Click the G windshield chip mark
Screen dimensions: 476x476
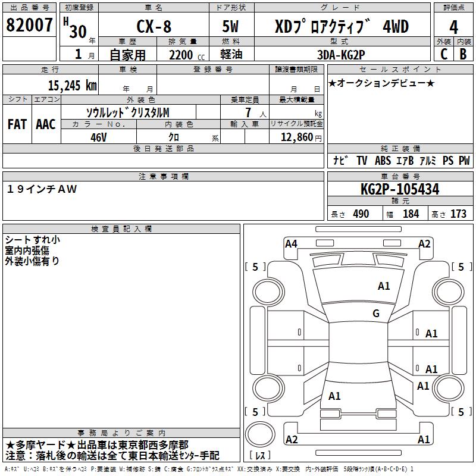click(376, 313)
